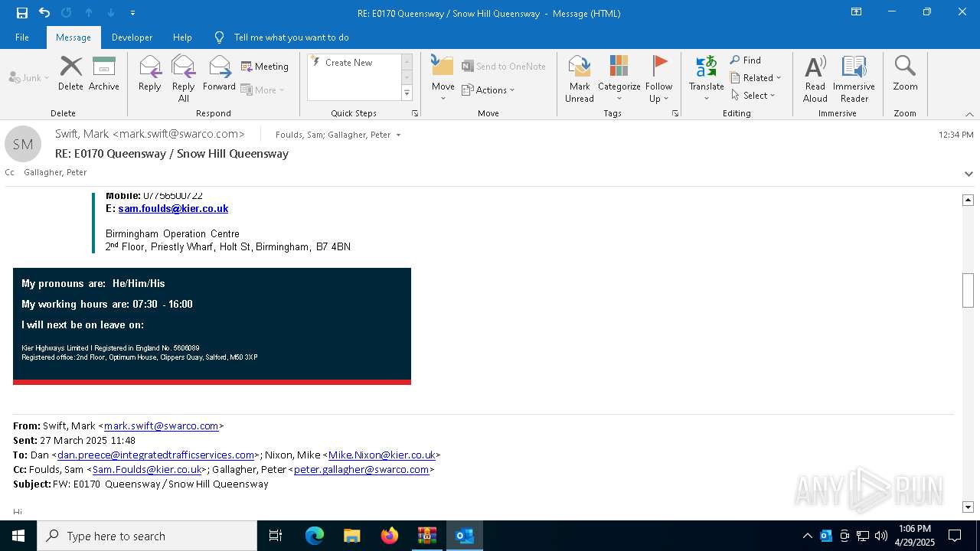Set a Follow Up flag

[x=658, y=79]
